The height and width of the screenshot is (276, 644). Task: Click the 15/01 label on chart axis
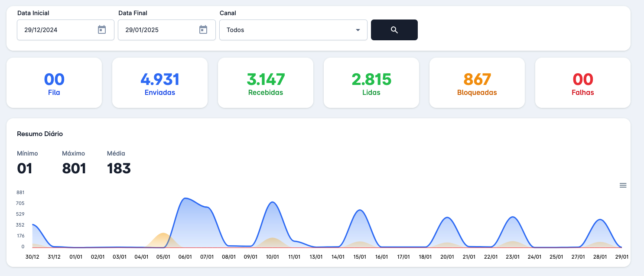point(360,257)
